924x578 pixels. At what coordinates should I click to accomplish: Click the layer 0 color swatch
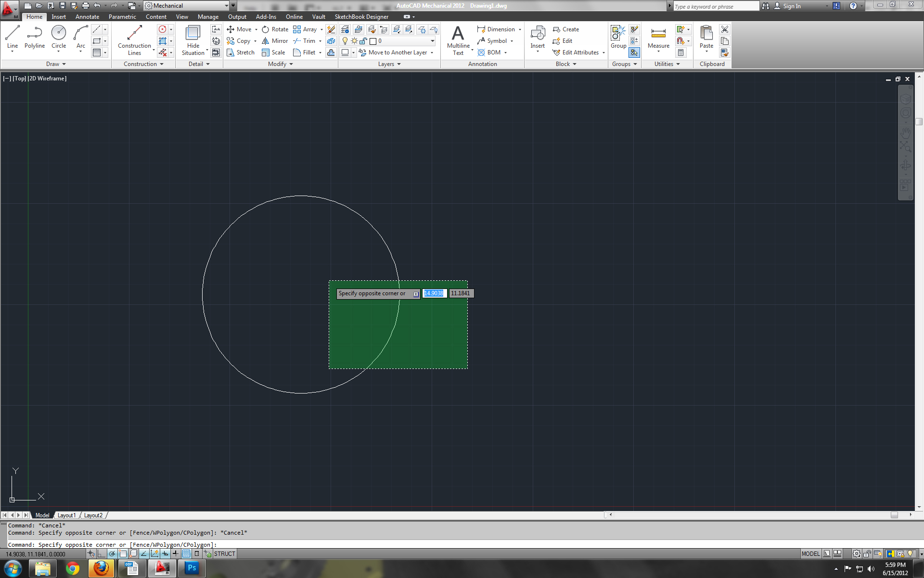pos(373,41)
